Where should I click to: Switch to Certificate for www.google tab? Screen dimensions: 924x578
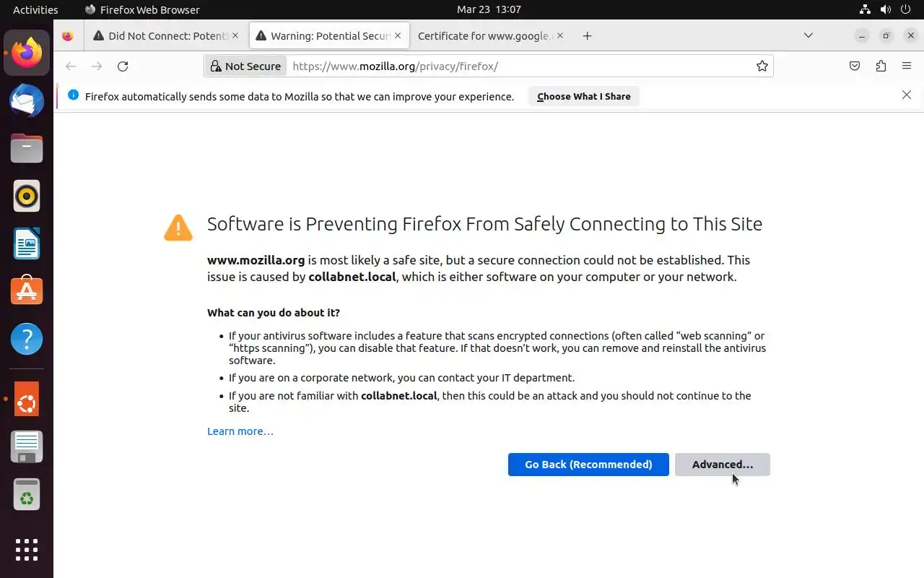coord(485,36)
